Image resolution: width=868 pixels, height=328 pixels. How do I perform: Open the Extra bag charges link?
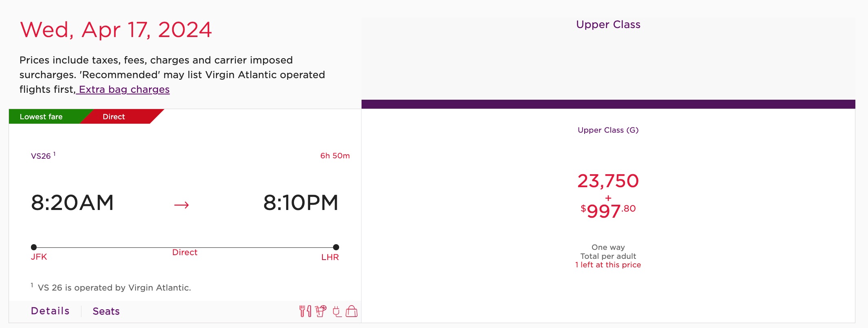pos(123,89)
